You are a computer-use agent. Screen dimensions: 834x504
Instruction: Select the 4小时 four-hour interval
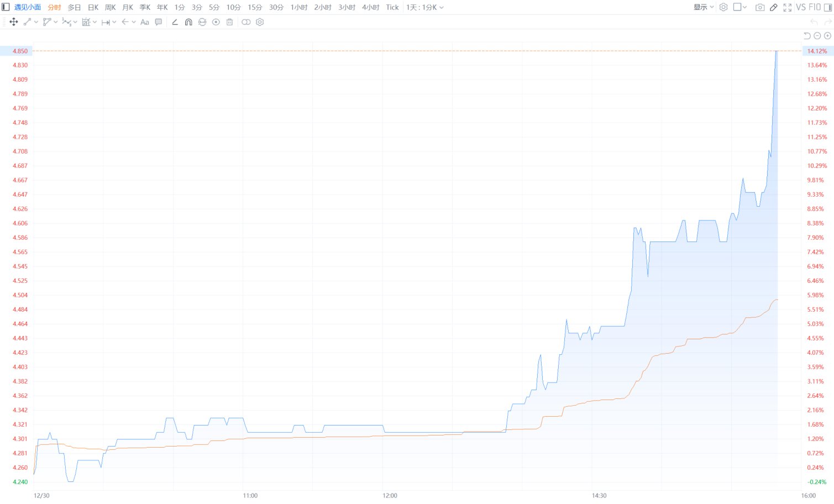click(371, 7)
